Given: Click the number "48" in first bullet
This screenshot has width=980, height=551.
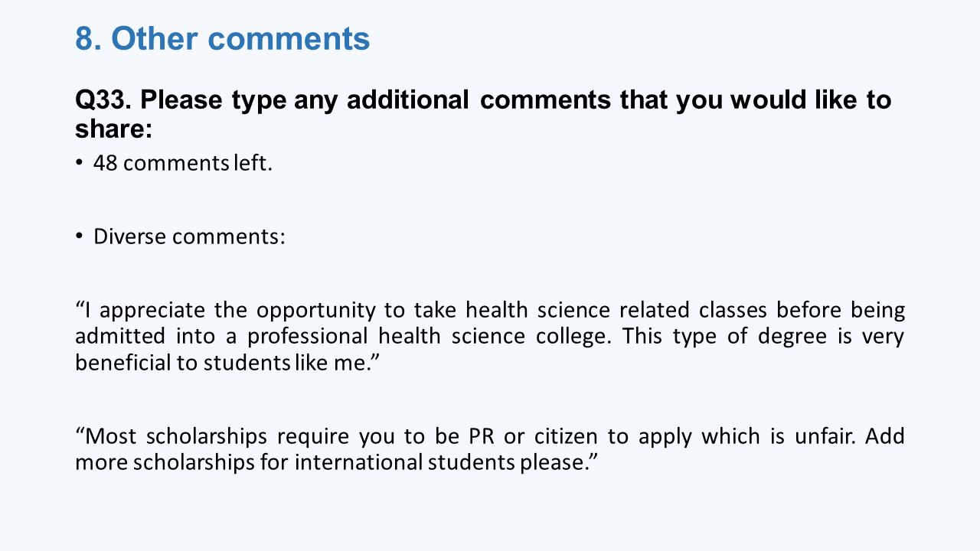Looking at the screenshot, I should [x=105, y=163].
